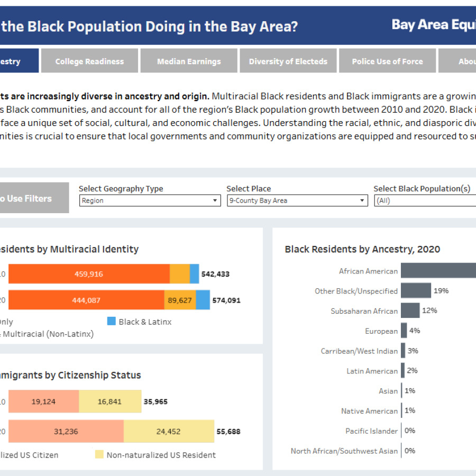Select the 89,627 yellow bar segment
The height and width of the screenshot is (476, 476).
[180, 300]
